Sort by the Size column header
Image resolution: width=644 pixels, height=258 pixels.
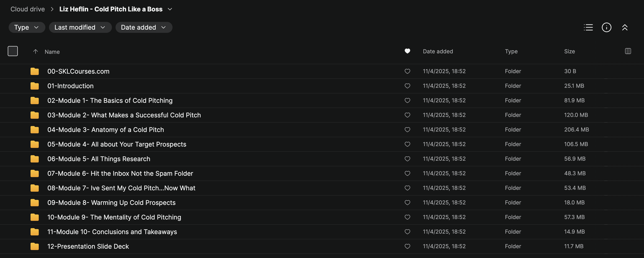(x=569, y=52)
